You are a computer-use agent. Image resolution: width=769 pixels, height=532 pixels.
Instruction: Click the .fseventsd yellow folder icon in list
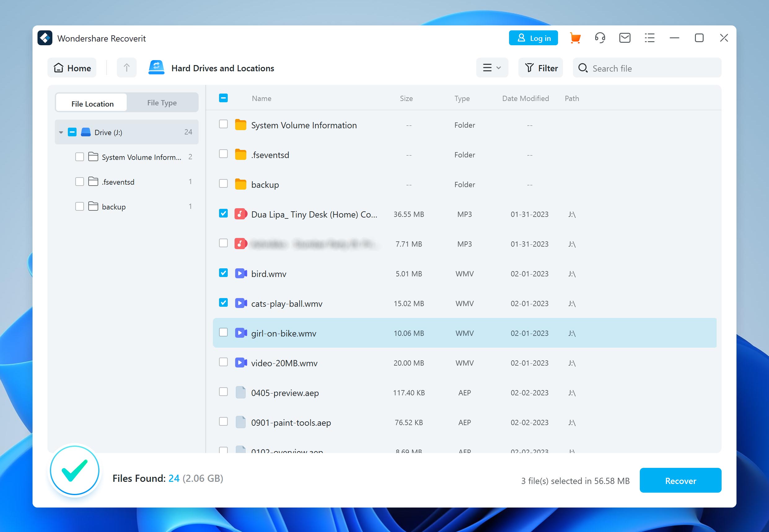click(x=240, y=154)
